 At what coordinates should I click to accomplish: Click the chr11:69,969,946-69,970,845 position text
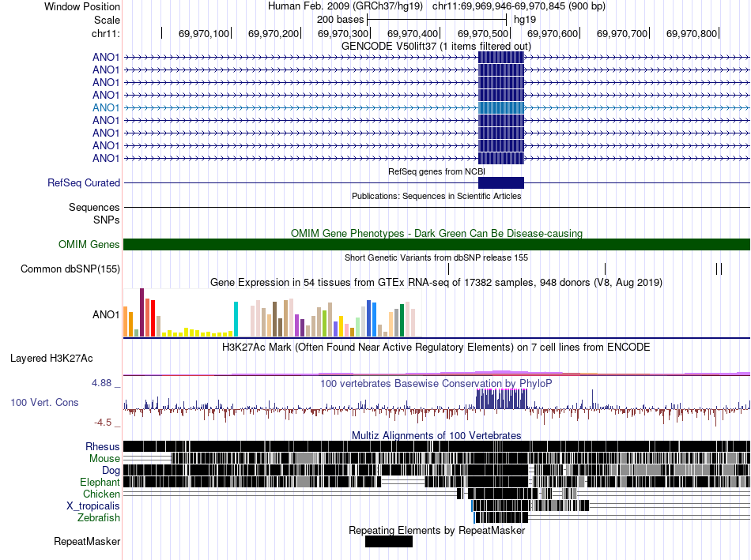(519, 6)
